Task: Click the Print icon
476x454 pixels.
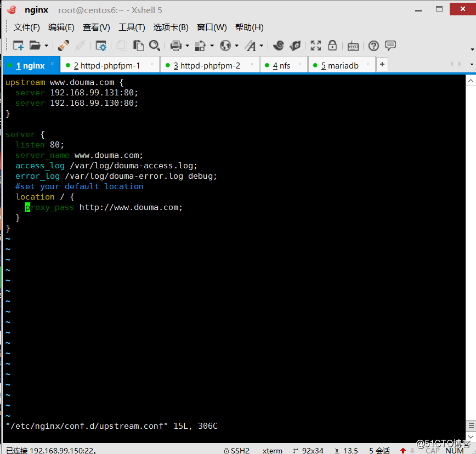Action: pyautogui.click(x=176, y=46)
